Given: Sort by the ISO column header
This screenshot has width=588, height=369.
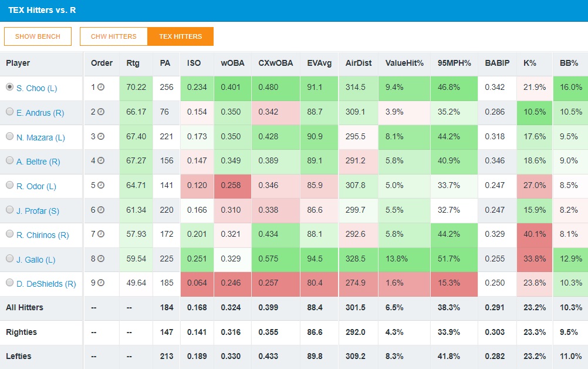Looking at the screenshot, I should pos(194,63).
